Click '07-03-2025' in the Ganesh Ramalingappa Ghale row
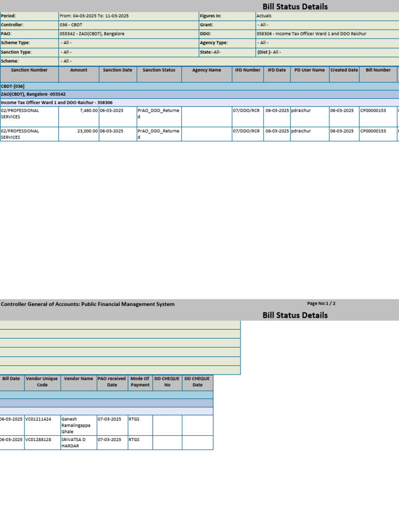This screenshot has height=532, width=399. 110,419
